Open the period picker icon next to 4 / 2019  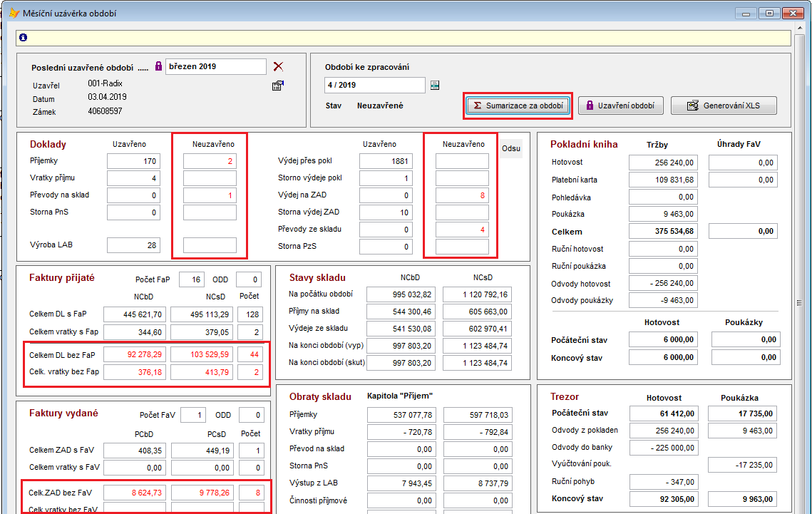click(435, 86)
